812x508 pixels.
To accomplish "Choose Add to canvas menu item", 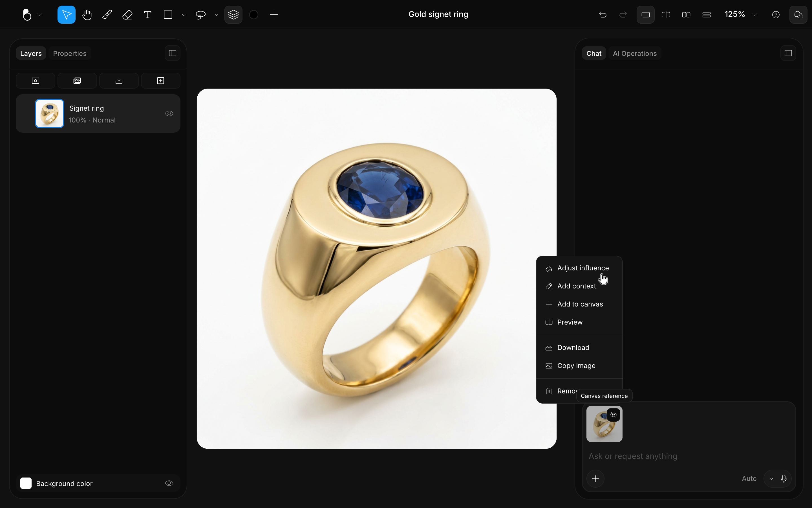I will [x=579, y=304].
